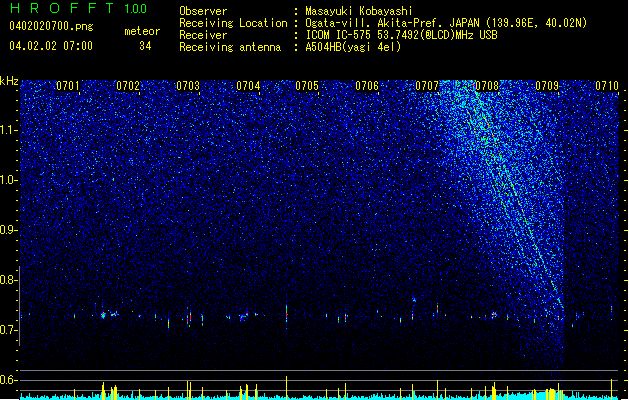Click the 'Observer' field label
Image resolution: width=629 pixels, height=400 pixels.
203,11
